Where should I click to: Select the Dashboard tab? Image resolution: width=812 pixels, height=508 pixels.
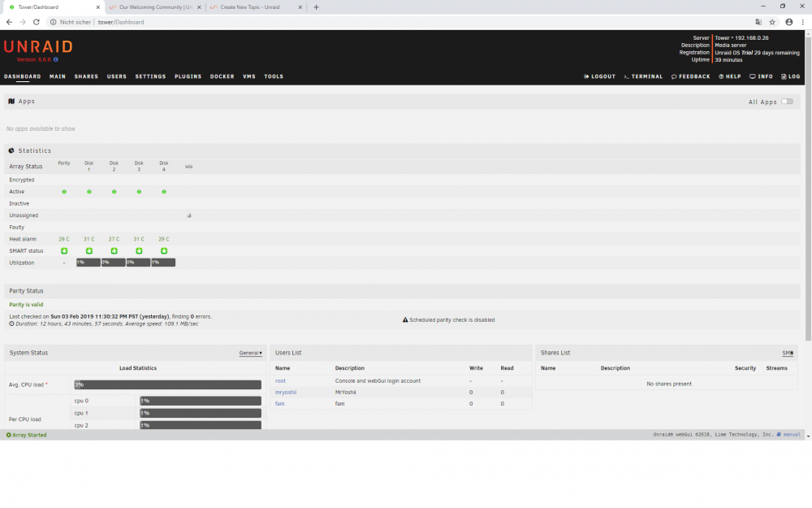point(22,76)
